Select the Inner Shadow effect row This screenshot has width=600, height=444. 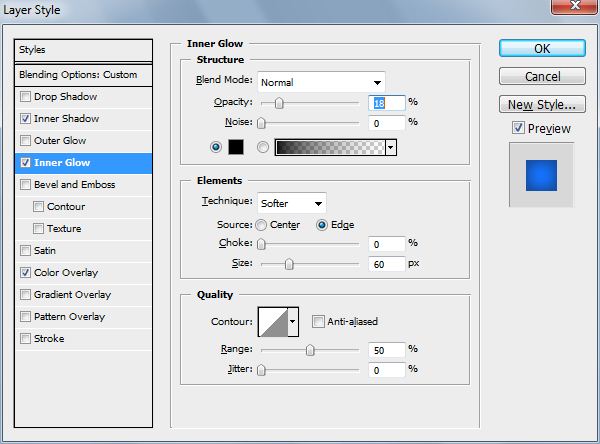click(x=83, y=119)
